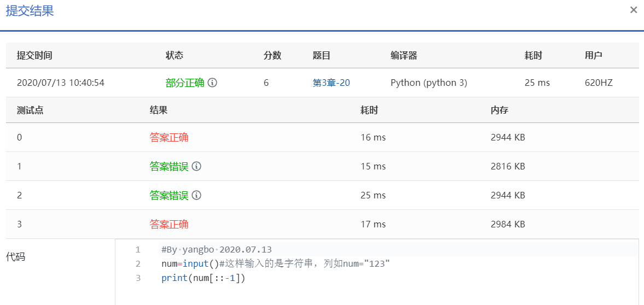Click the 内存 column header

499,110
